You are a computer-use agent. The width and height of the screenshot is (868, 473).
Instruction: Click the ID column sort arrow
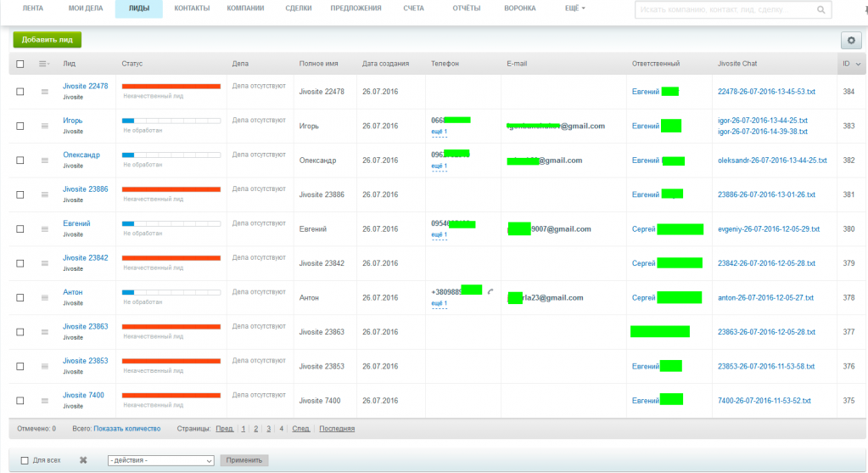(x=859, y=64)
